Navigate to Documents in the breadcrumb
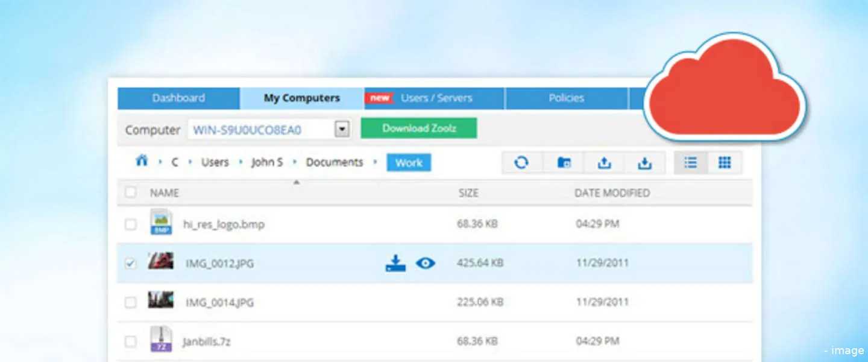 (335, 162)
